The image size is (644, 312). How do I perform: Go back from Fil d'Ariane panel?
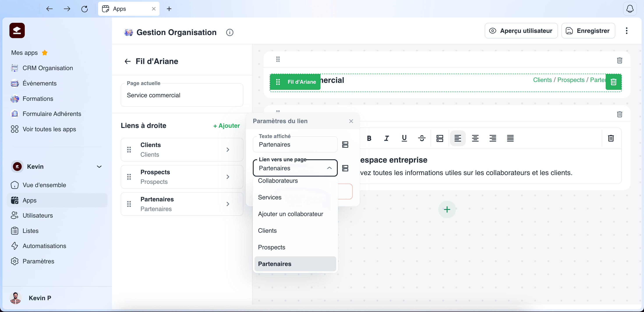tap(127, 61)
